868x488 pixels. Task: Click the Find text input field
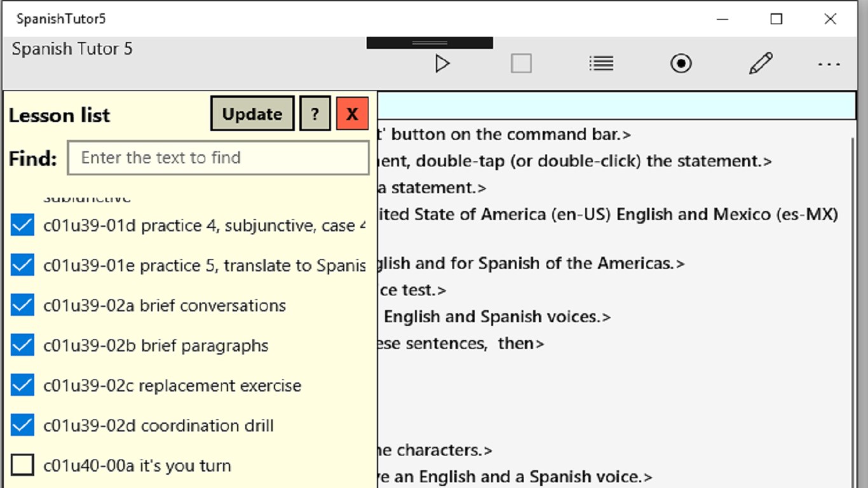coord(218,158)
